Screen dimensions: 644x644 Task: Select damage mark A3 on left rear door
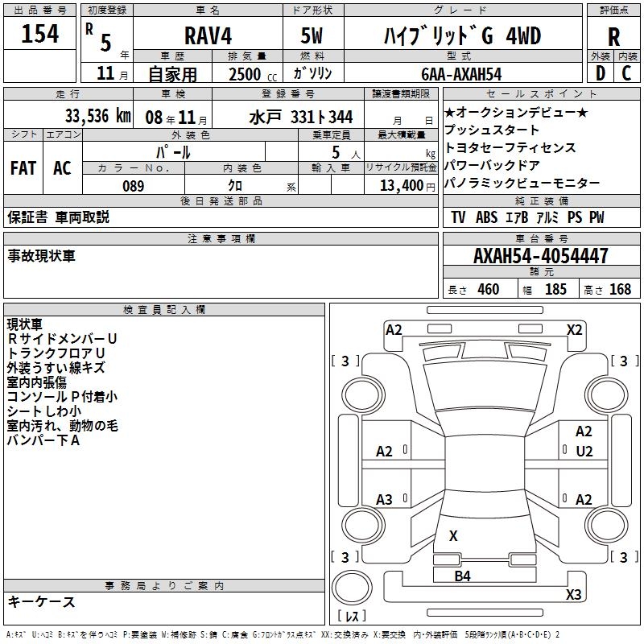pyautogui.click(x=384, y=500)
